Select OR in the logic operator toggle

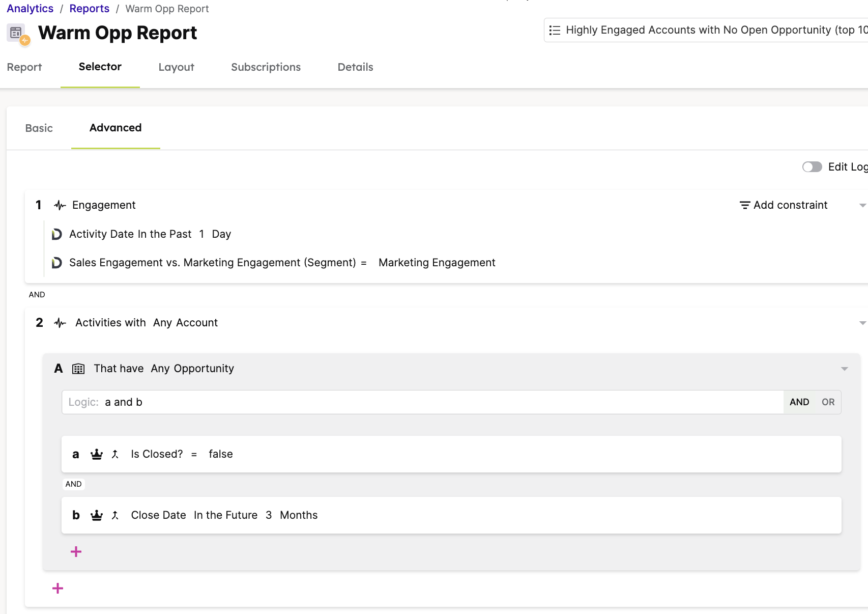[x=828, y=402]
